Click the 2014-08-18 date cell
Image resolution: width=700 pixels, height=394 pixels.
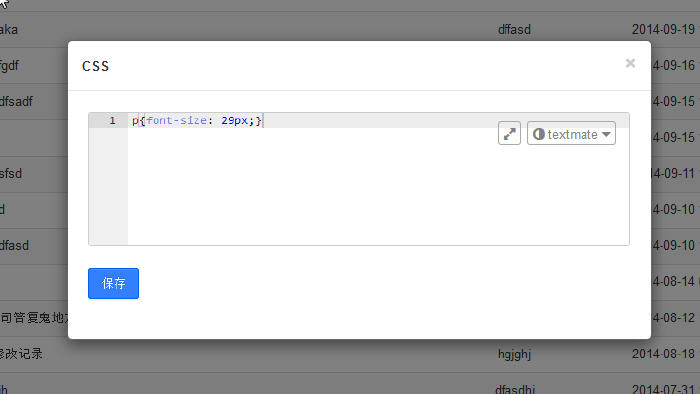coord(663,354)
